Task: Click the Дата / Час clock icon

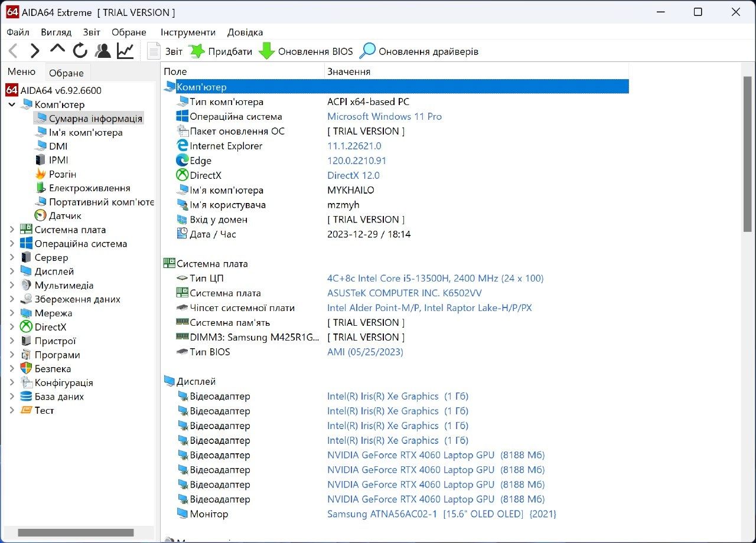Action: tap(183, 234)
